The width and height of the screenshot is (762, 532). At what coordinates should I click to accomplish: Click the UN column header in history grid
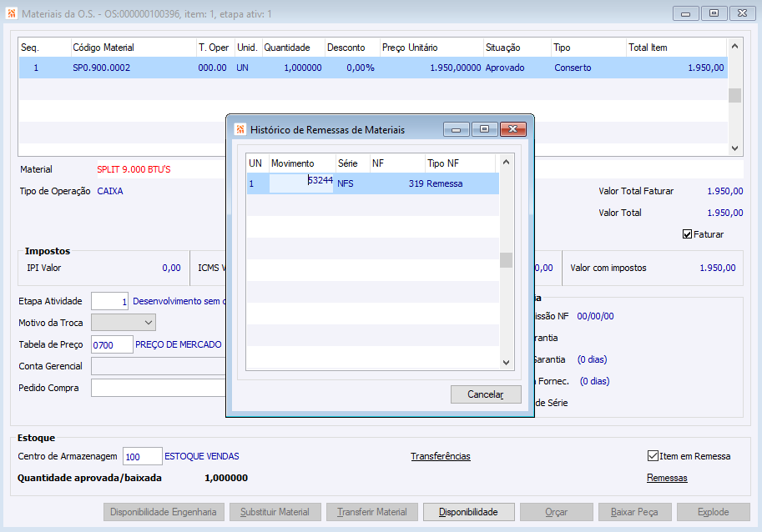pyautogui.click(x=258, y=163)
